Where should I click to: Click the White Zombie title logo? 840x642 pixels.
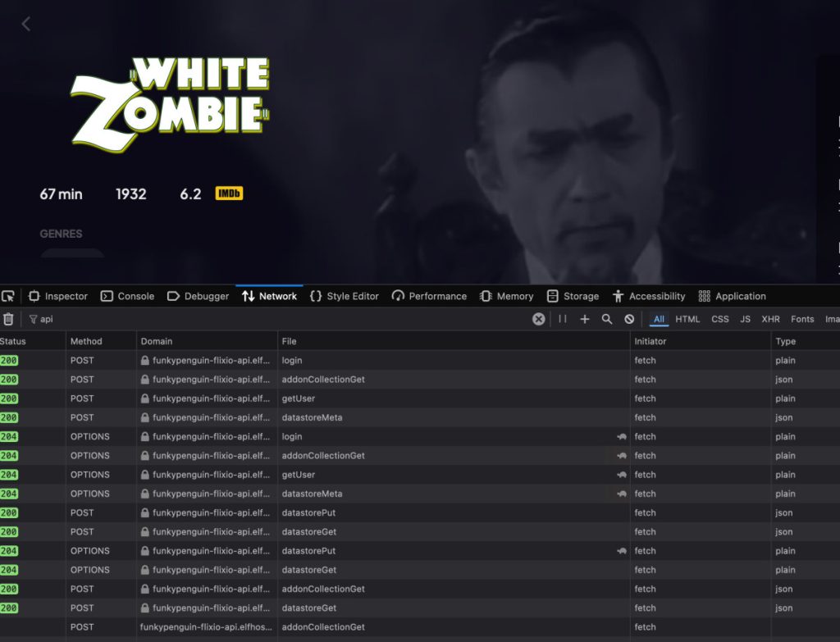(170, 104)
